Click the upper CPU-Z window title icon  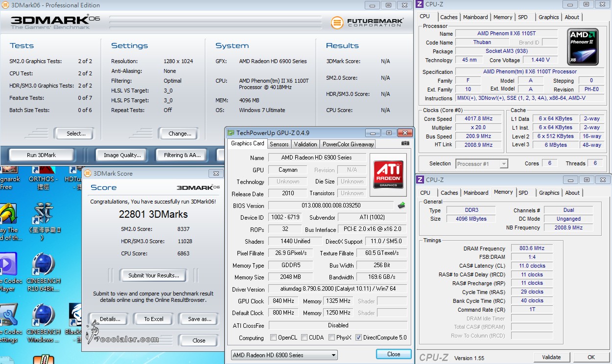420,4
